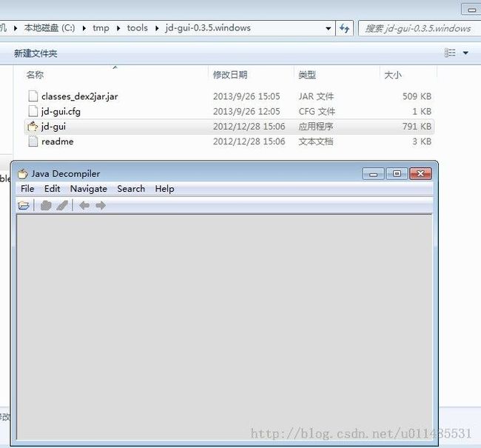Select the jd-gui.cfg file name
The height and width of the screenshot is (448, 481).
[x=61, y=112]
